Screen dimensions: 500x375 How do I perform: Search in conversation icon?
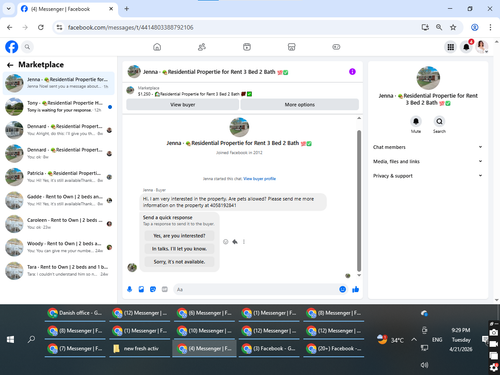click(x=439, y=121)
